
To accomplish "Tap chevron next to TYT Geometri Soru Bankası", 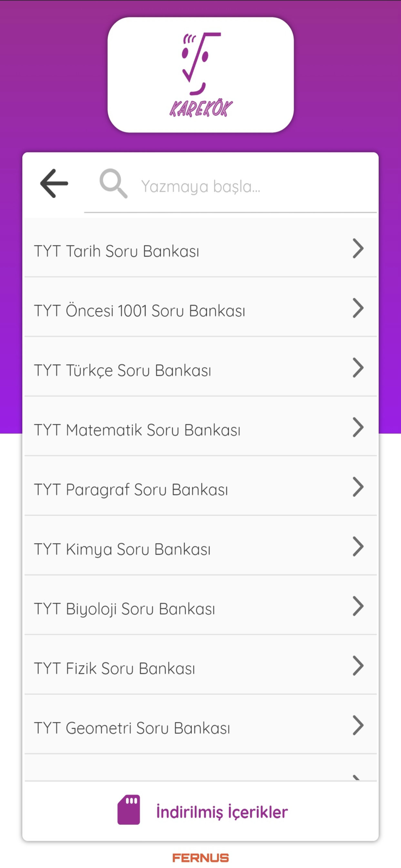I will [358, 725].
